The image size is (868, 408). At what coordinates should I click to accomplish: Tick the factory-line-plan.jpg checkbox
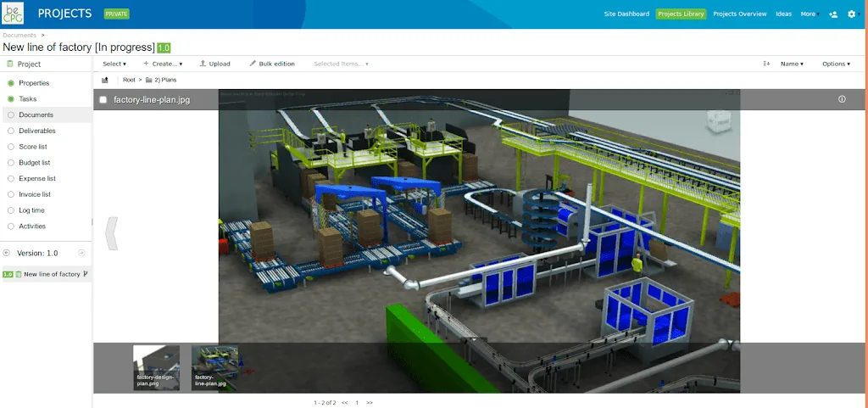(x=103, y=100)
